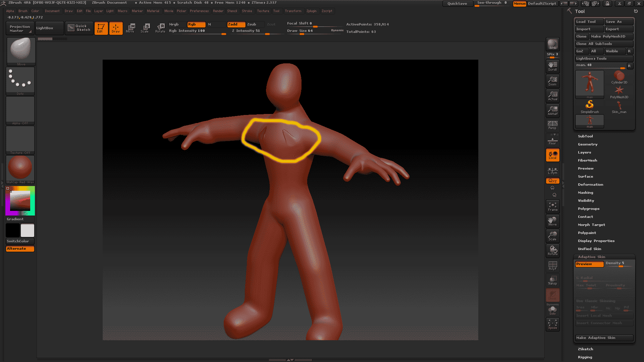Click the SwitchColor button

[x=20, y=241]
